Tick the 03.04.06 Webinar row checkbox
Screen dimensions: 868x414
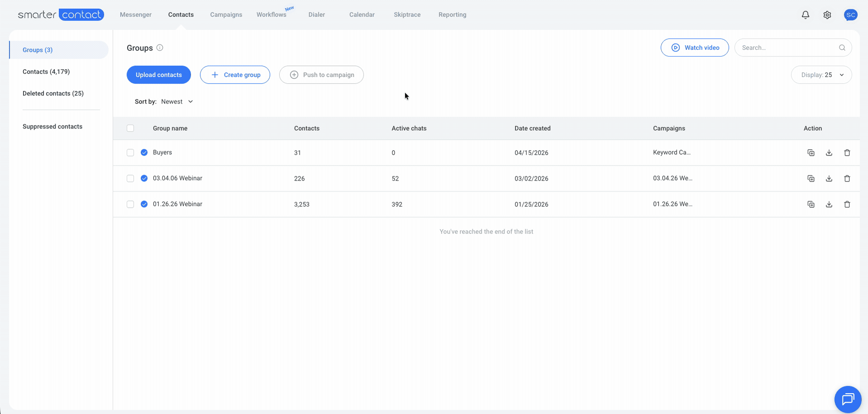(x=130, y=178)
